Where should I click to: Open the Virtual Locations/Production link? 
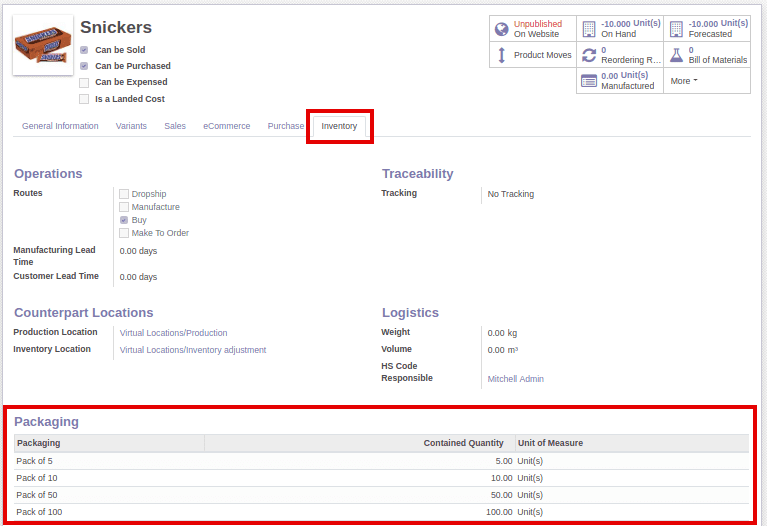pos(173,333)
